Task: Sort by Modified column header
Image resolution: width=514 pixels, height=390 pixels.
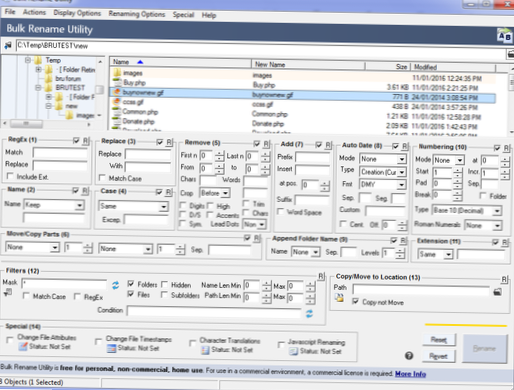Action: pyautogui.click(x=453, y=67)
